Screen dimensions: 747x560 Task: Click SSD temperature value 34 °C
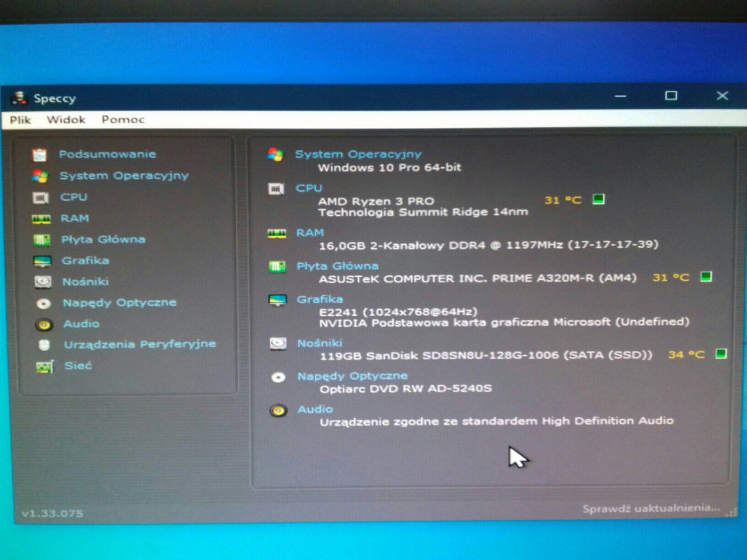(686, 354)
